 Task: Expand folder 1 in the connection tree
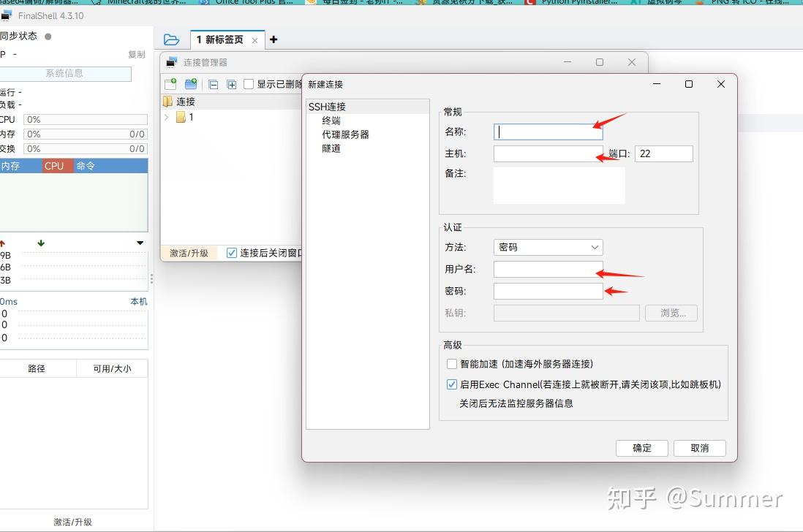click(x=167, y=117)
